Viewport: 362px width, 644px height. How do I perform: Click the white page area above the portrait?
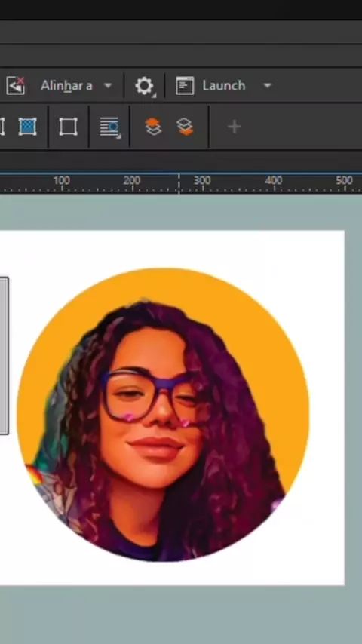[173, 249]
